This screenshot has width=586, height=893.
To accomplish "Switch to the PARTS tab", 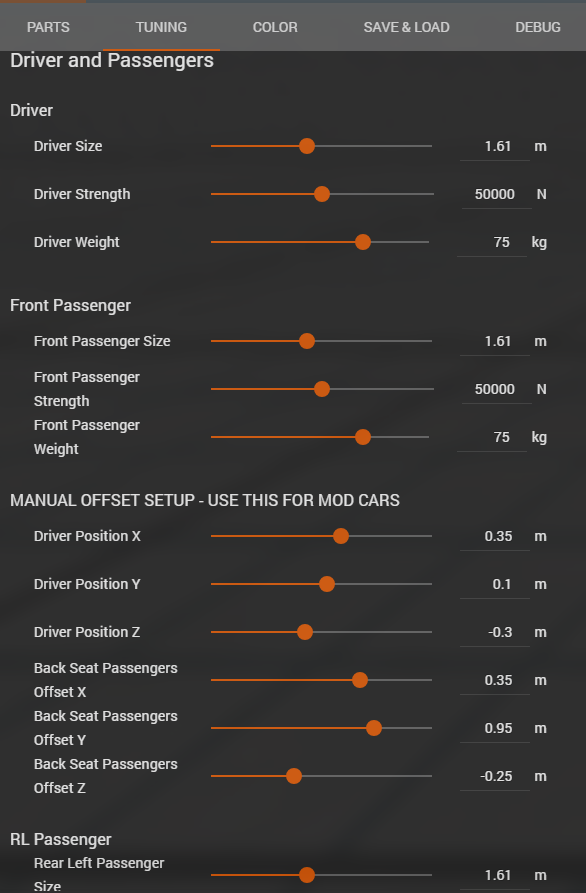I will [x=48, y=27].
